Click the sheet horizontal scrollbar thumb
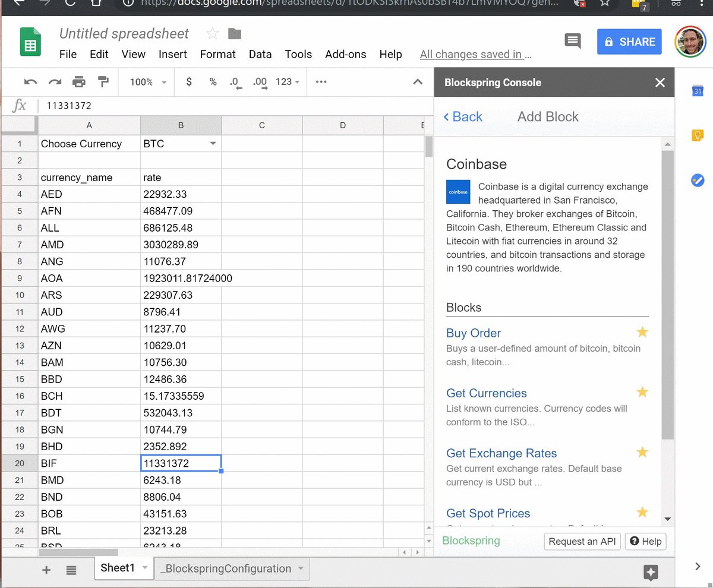The height and width of the screenshot is (588, 713). coord(79,552)
